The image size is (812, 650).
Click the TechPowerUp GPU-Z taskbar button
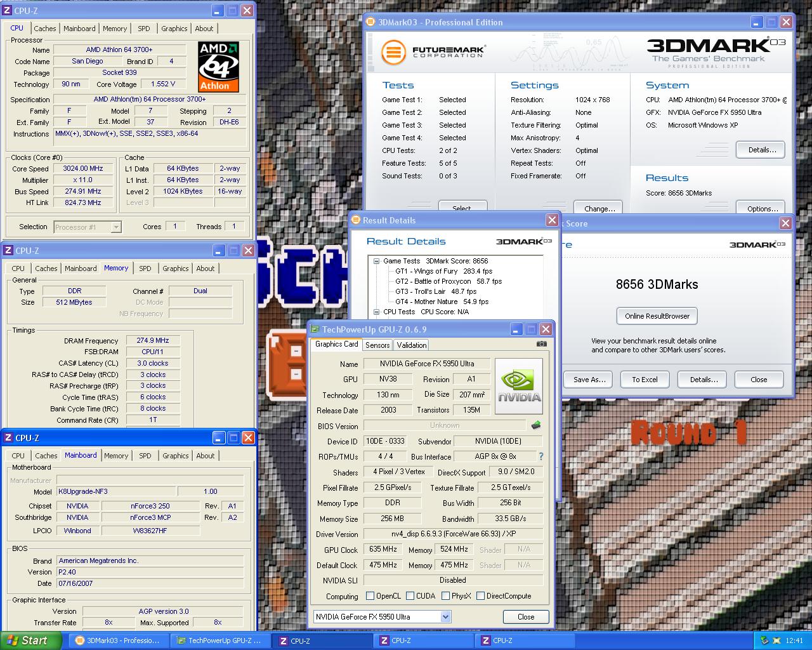pyautogui.click(x=220, y=640)
